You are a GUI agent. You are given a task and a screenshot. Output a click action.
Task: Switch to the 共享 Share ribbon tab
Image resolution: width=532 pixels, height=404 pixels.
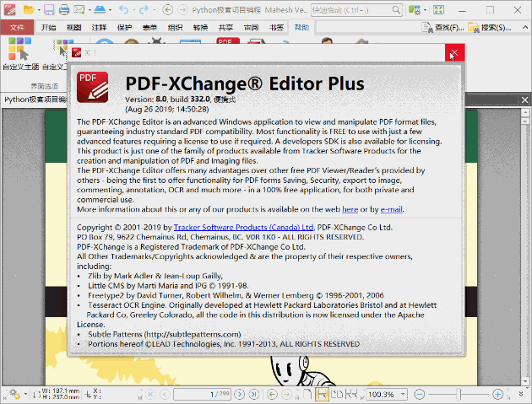[x=225, y=28]
